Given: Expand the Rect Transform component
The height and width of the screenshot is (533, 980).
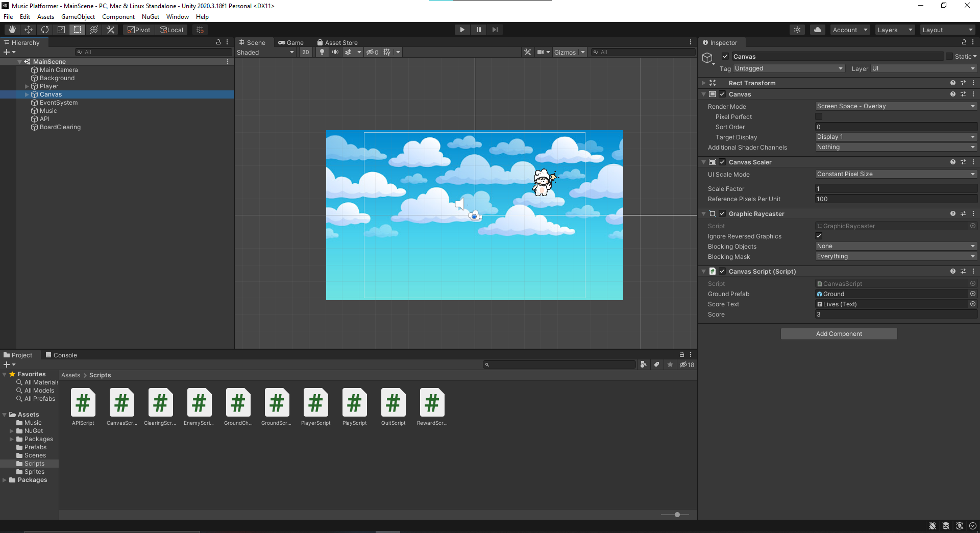Looking at the screenshot, I should click(704, 83).
